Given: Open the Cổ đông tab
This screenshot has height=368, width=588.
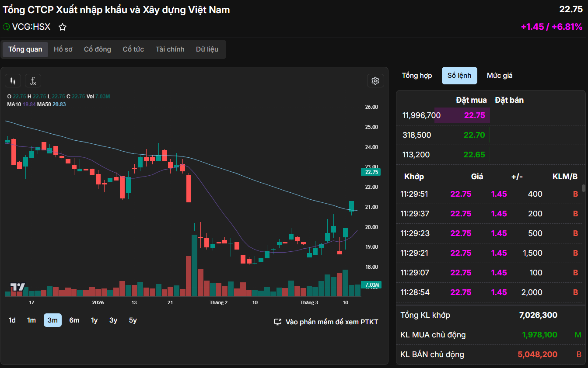Looking at the screenshot, I should click(x=98, y=49).
